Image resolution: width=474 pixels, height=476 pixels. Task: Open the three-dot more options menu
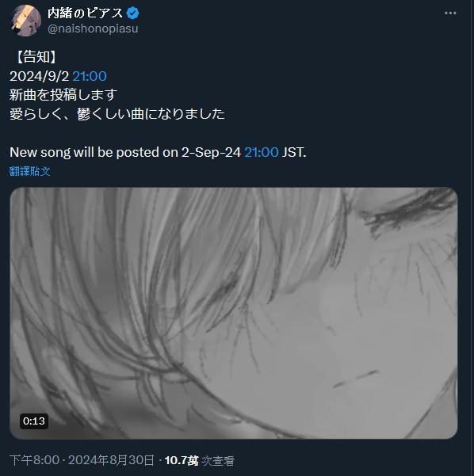(x=450, y=13)
